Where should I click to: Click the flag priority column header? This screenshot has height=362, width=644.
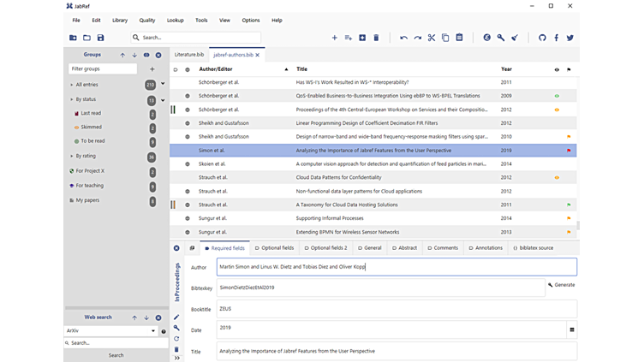pyautogui.click(x=569, y=70)
